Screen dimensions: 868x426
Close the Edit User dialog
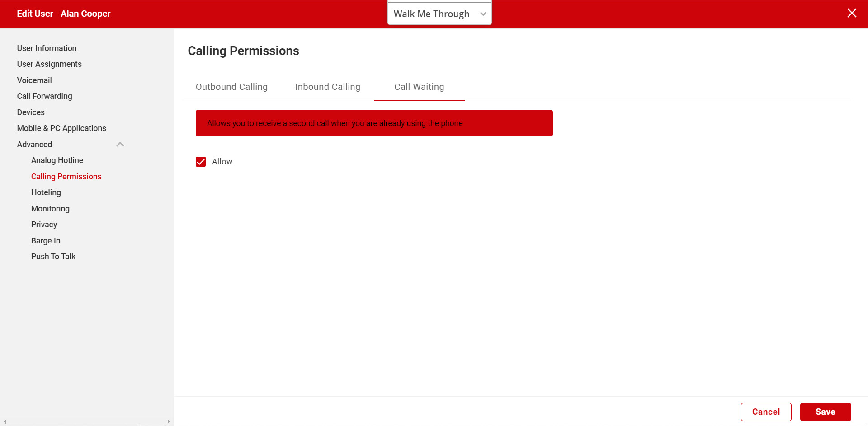(x=852, y=13)
